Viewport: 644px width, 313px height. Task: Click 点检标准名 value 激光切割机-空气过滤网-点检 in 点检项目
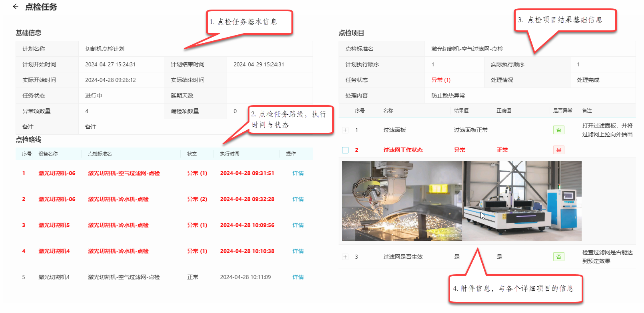tap(467, 49)
